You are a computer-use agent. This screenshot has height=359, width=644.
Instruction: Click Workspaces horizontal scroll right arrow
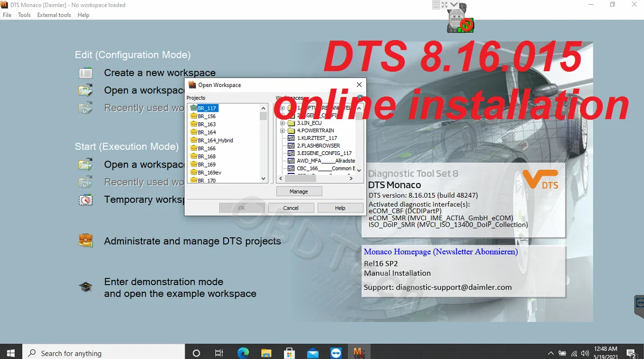[351, 179]
